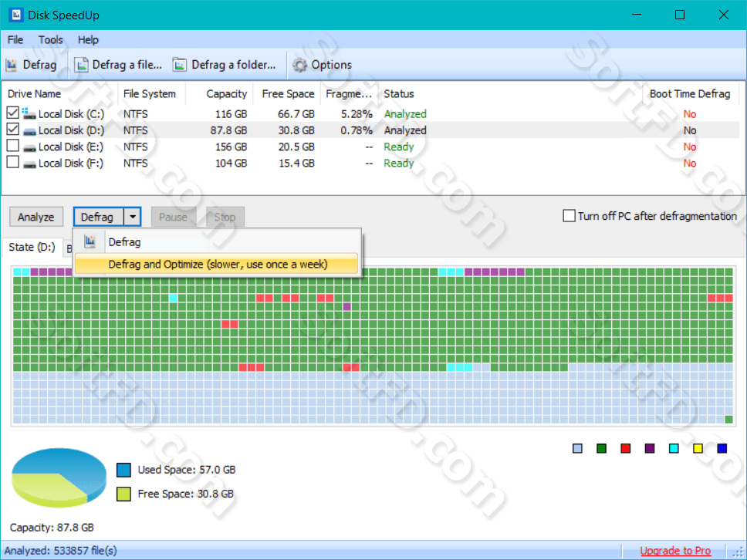
Task: Click the Pause button
Action: [174, 218]
